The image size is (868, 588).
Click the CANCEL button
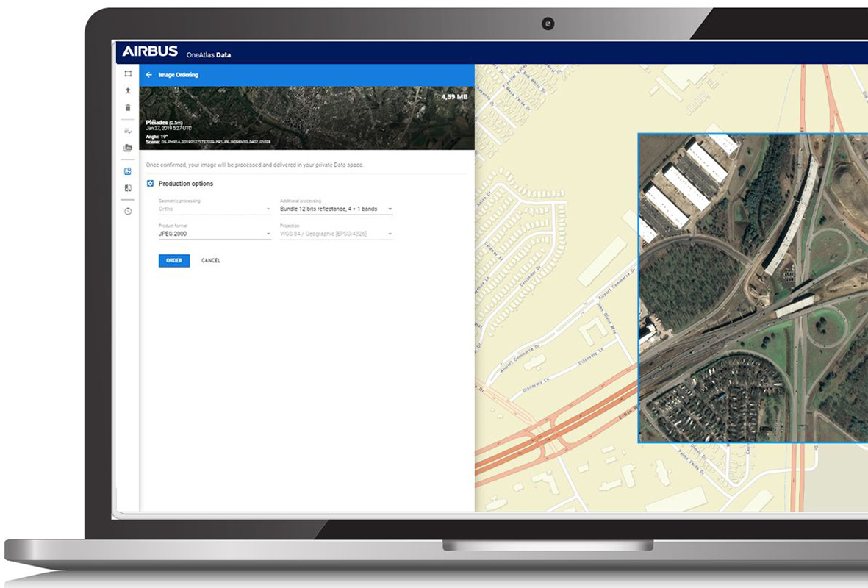coord(211,261)
